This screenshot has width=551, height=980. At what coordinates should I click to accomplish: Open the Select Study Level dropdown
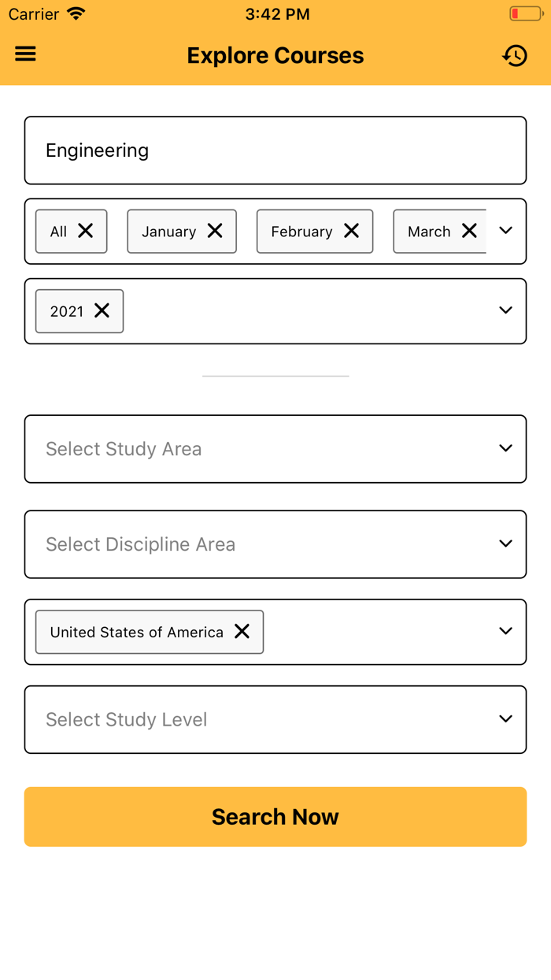(x=275, y=719)
